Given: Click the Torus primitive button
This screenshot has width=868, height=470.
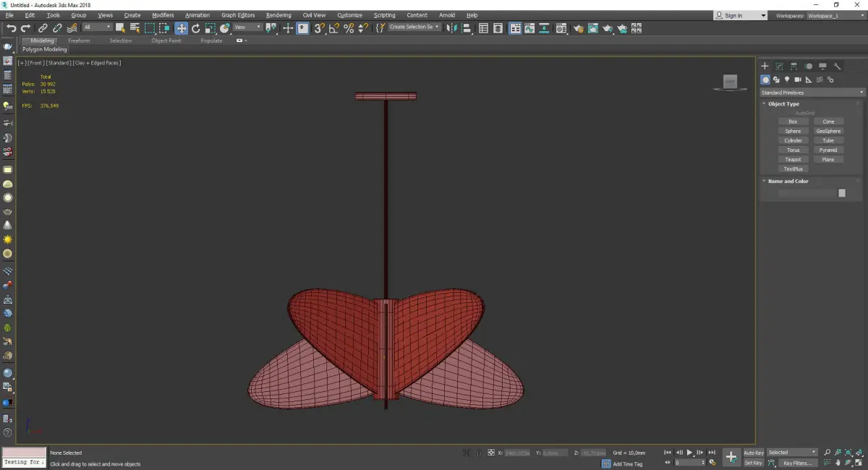Looking at the screenshot, I should click(793, 150).
